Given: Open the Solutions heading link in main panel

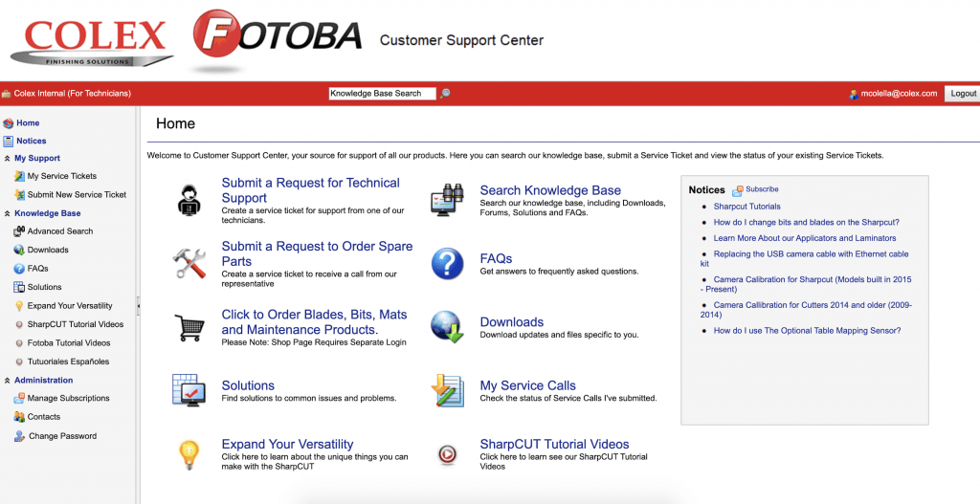Looking at the screenshot, I should click(248, 385).
